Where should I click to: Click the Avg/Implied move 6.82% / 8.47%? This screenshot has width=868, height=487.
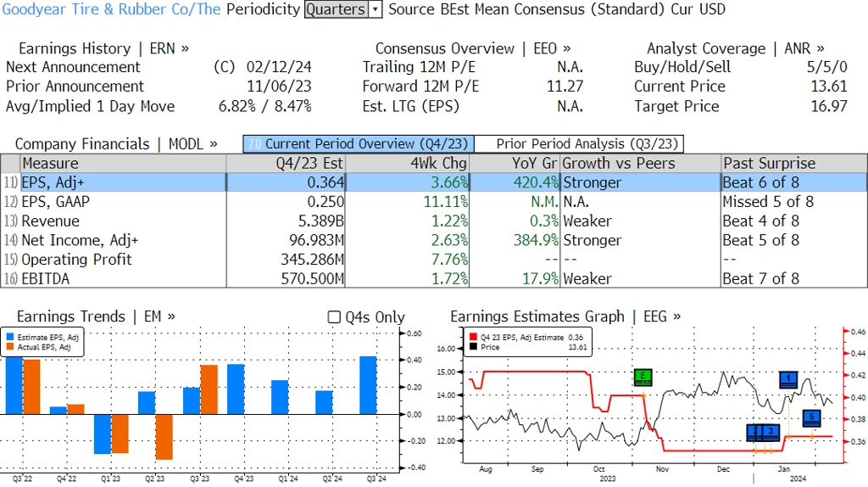[265, 106]
